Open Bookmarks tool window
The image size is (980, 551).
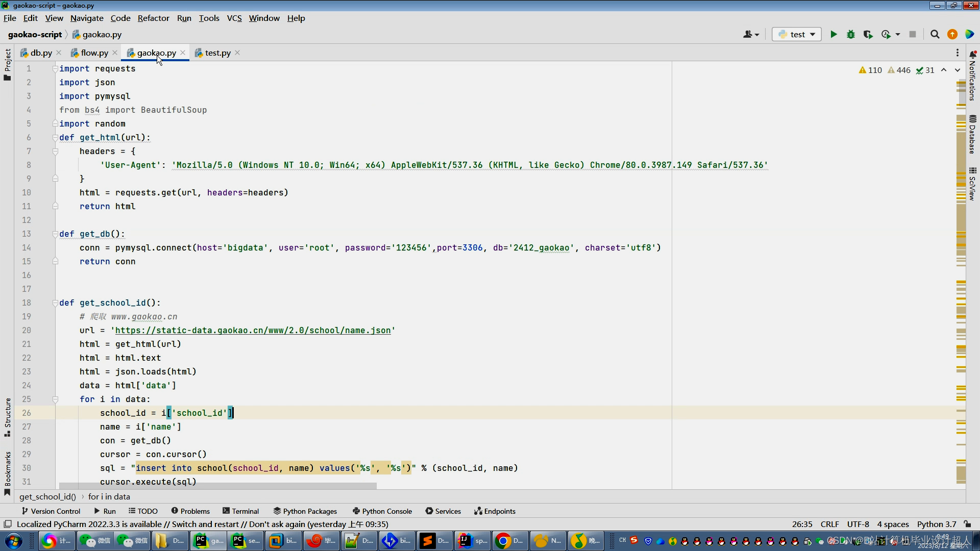pos(7,472)
